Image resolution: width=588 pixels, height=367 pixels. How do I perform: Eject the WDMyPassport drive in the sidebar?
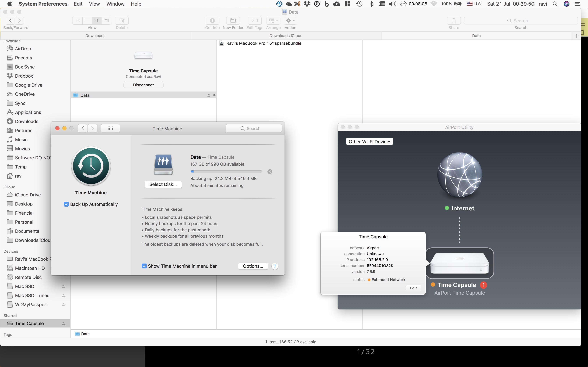63,304
